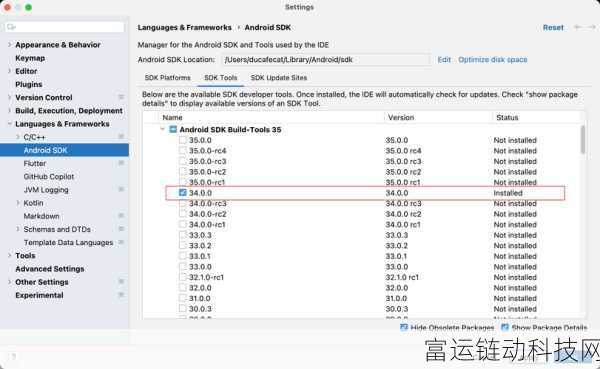Image resolution: width=600 pixels, height=369 pixels.
Task: Click the project-level icon beside Markdown
Action: tap(121, 216)
